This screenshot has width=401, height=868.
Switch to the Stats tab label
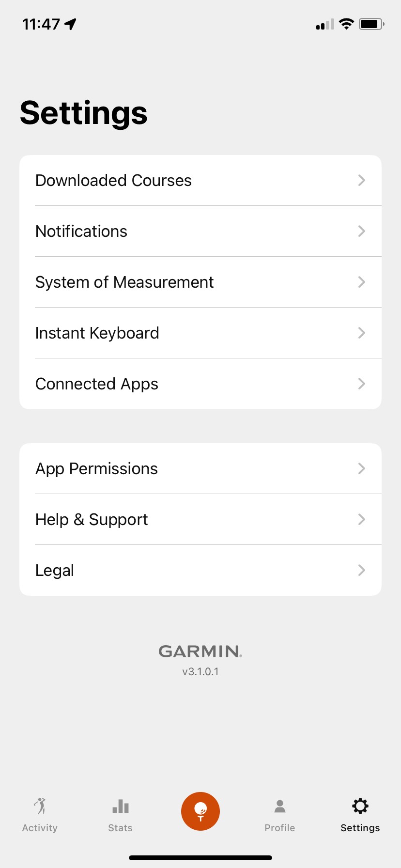(x=120, y=828)
